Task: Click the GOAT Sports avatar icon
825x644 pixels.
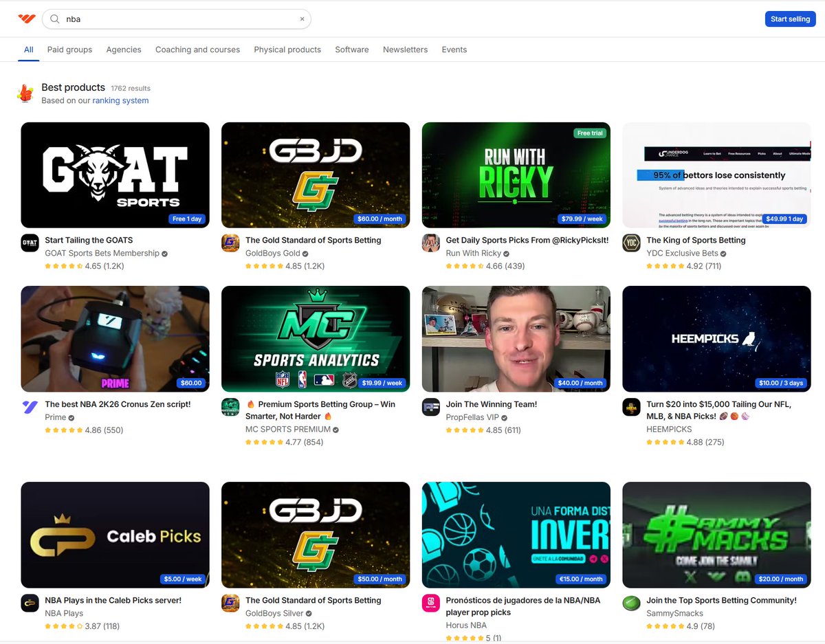Action: pyautogui.click(x=30, y=243)
